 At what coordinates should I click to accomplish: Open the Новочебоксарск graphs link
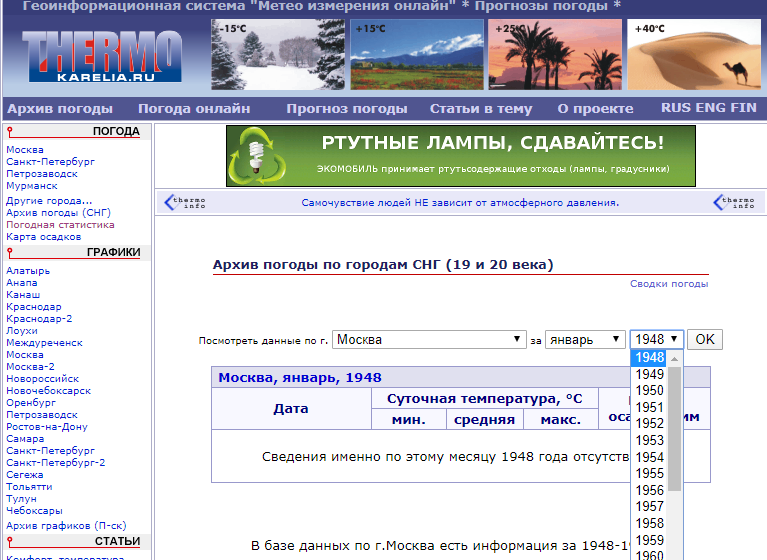coord(48,391)
